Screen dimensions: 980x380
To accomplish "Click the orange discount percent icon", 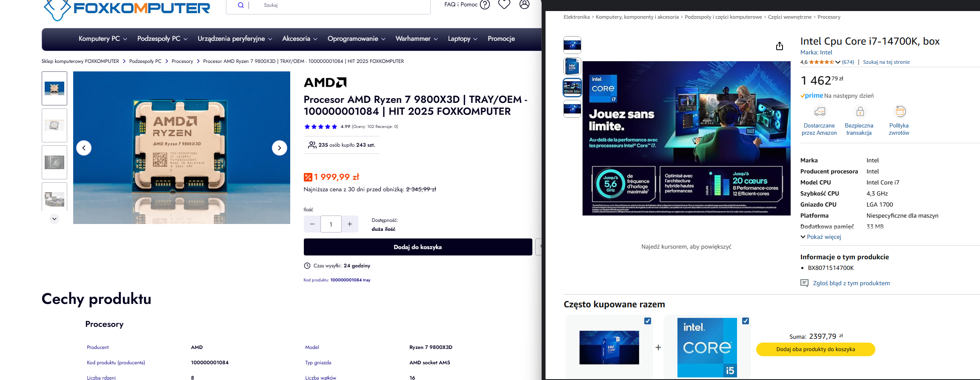I will tap(308, 177).
